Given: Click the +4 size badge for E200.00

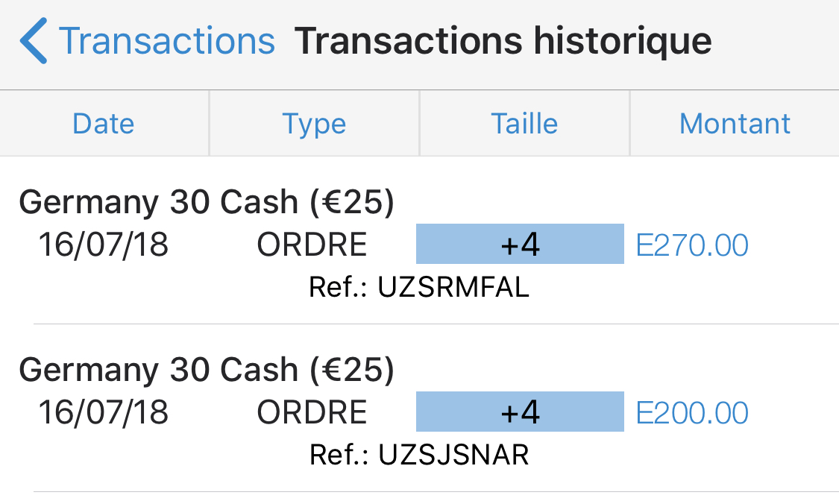Looking at the screenshot, I should (x=520, y=412).
